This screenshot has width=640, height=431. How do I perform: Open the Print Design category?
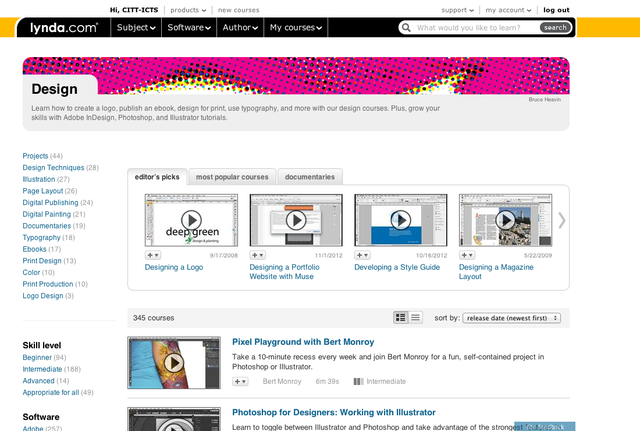click(x=42, y=261)
